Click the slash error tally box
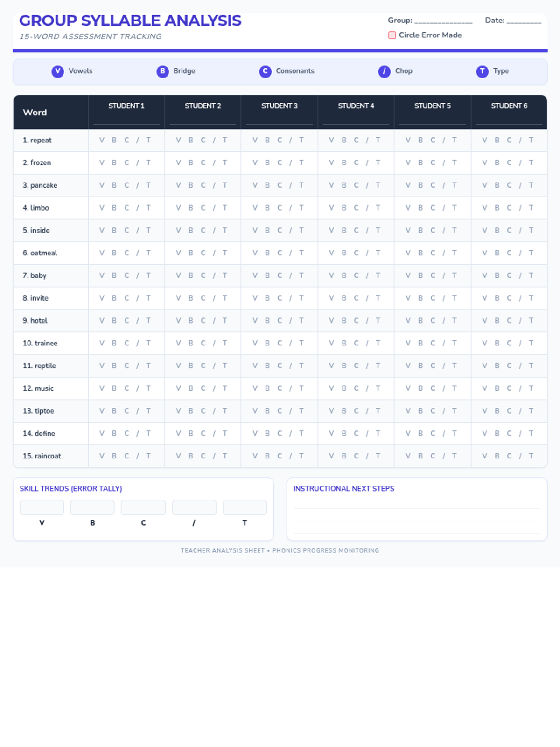The height and width of the screenshot is (747, 560). 194,507
